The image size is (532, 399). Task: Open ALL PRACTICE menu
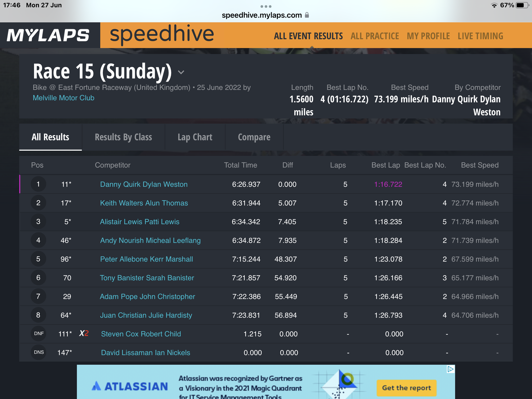point(375,36)
